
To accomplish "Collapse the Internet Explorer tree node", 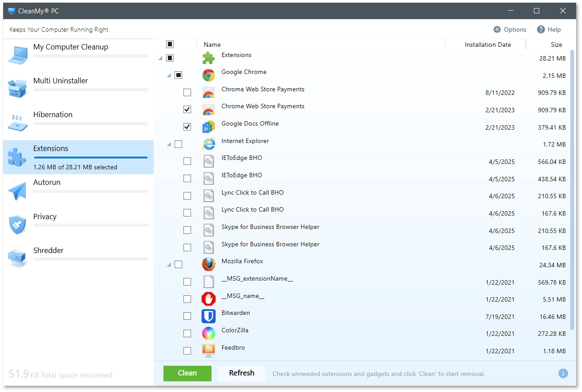I will point(169,145).
